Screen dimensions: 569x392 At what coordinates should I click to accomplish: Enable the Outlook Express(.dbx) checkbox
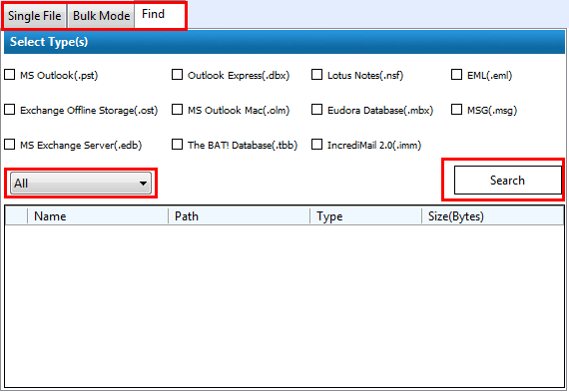177,75
